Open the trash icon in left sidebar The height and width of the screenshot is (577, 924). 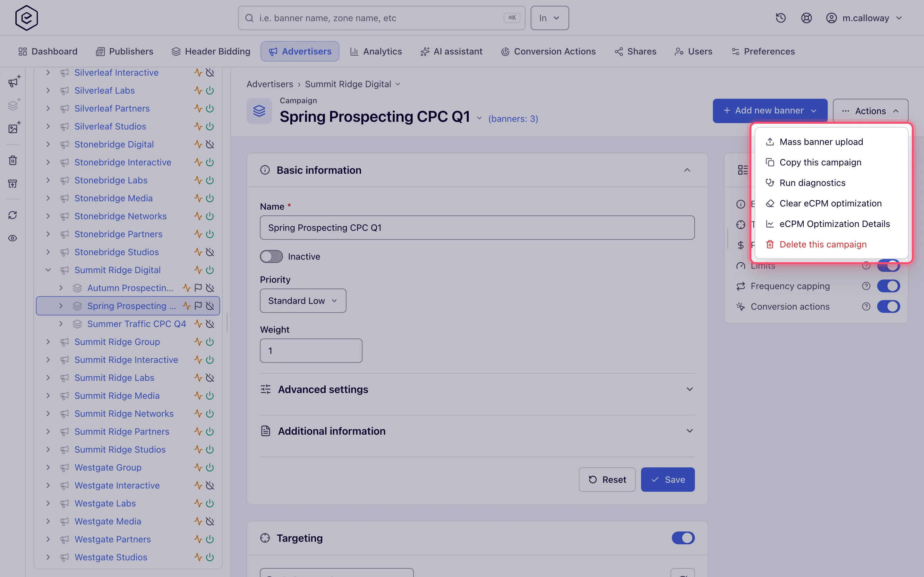tap(13, 160)
